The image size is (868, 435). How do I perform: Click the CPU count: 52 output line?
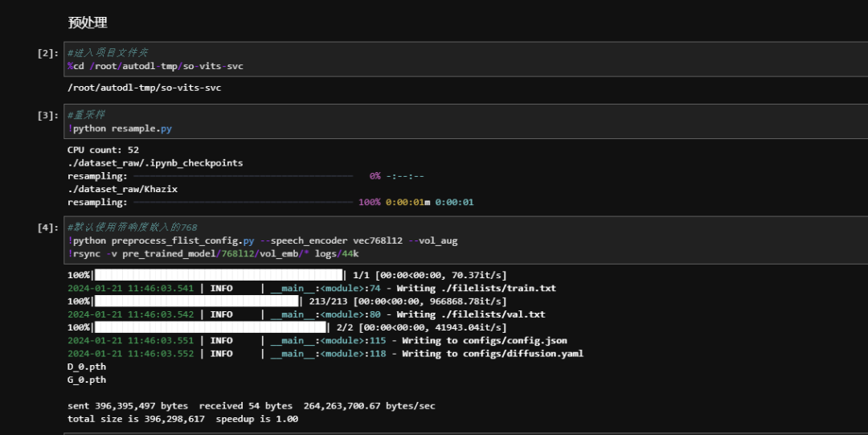[103, 150]
